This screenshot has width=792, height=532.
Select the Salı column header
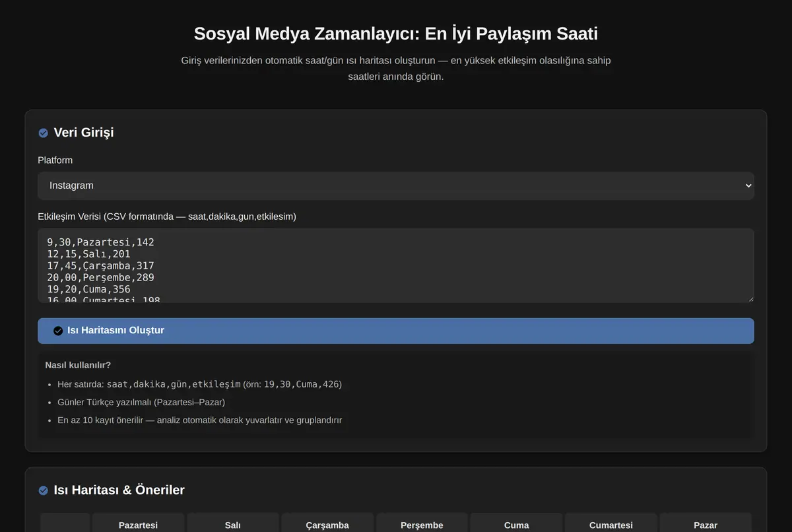pyautogui.click(x=233, y=525)
